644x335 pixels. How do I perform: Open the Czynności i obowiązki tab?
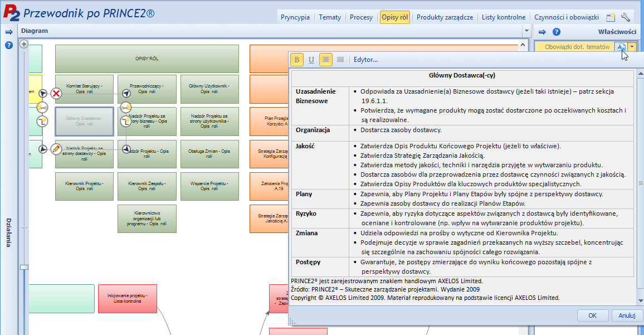click(x=567, y=17)
